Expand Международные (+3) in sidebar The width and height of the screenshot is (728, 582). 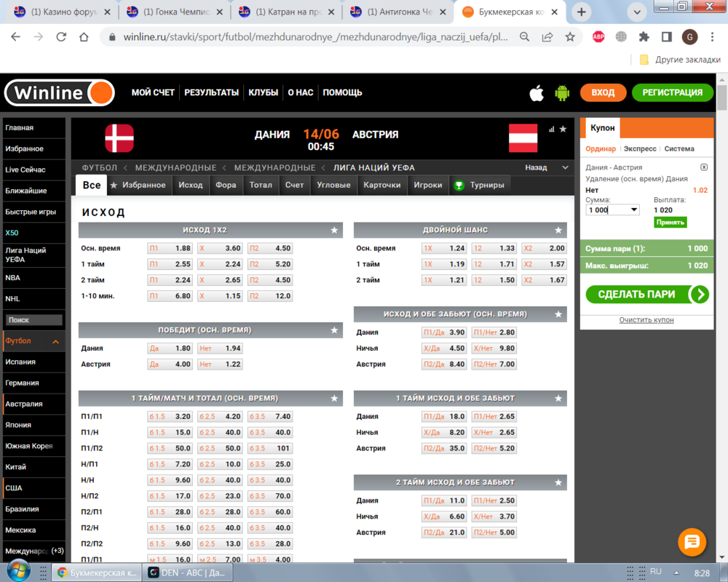tap(34, 551)
